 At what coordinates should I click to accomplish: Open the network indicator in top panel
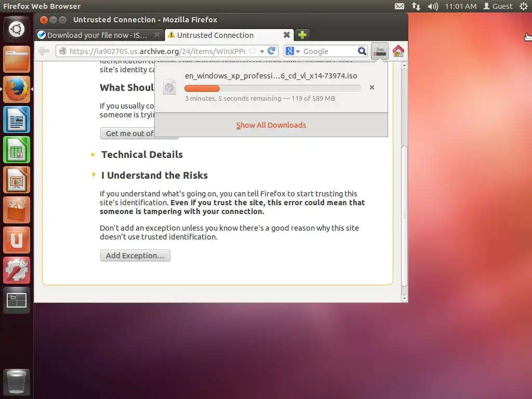pos(416,6)
